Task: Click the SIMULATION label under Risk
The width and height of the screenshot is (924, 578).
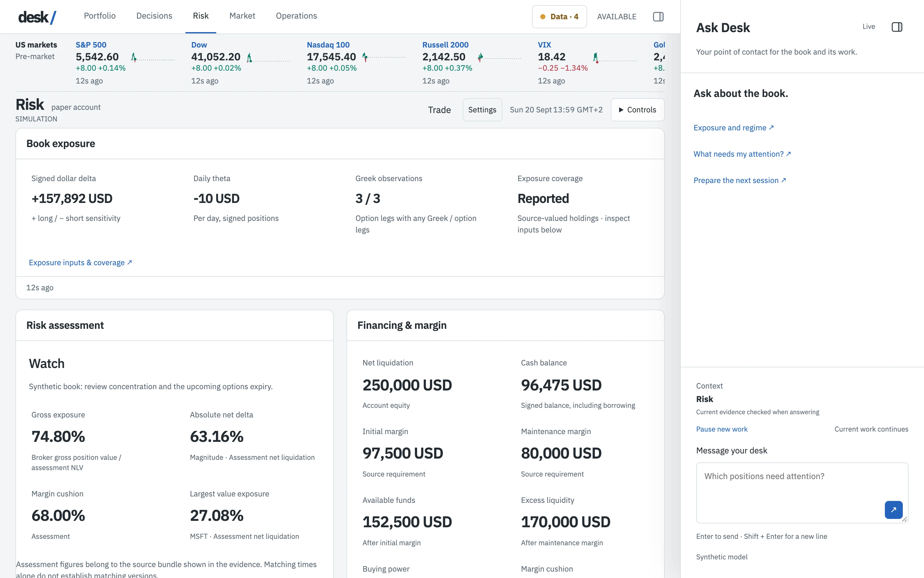Action: pos(36,119)
